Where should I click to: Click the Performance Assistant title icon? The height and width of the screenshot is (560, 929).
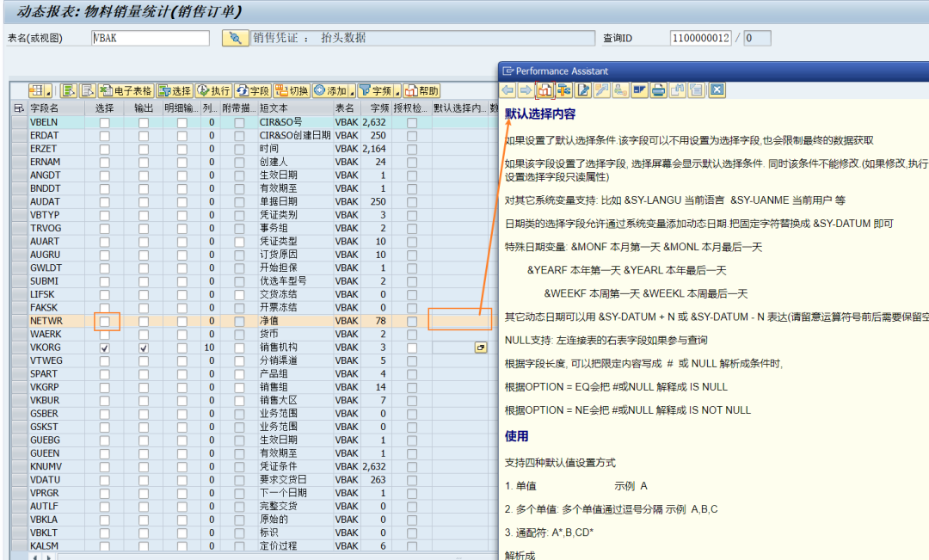[508, 71]
